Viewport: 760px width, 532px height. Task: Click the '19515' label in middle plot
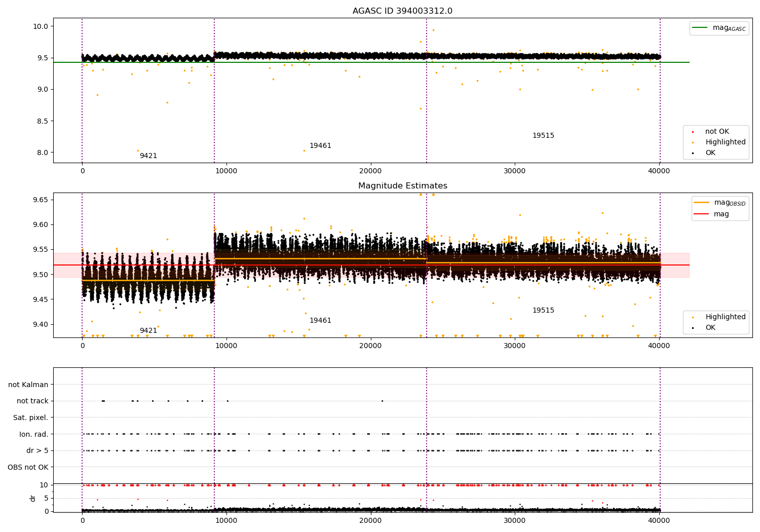[543, 310]
